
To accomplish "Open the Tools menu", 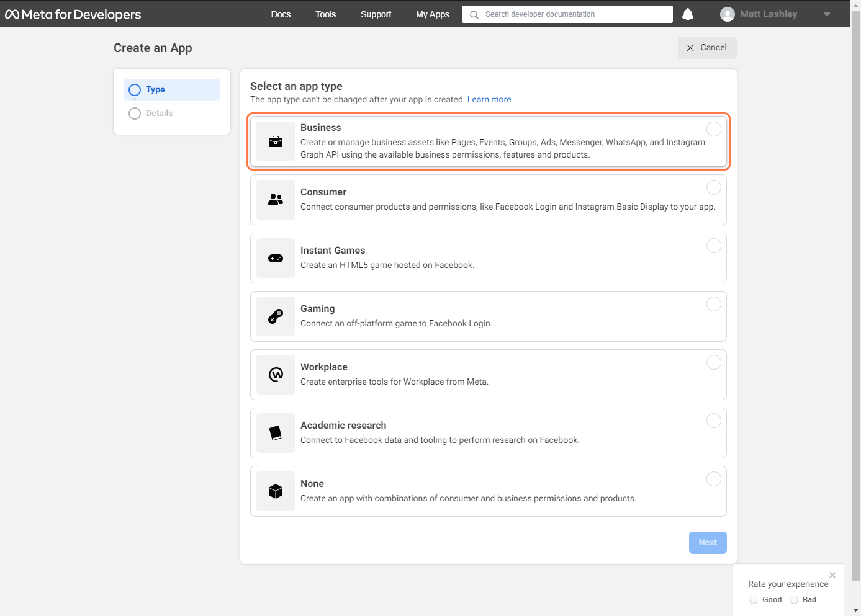I will coord(325,14).
